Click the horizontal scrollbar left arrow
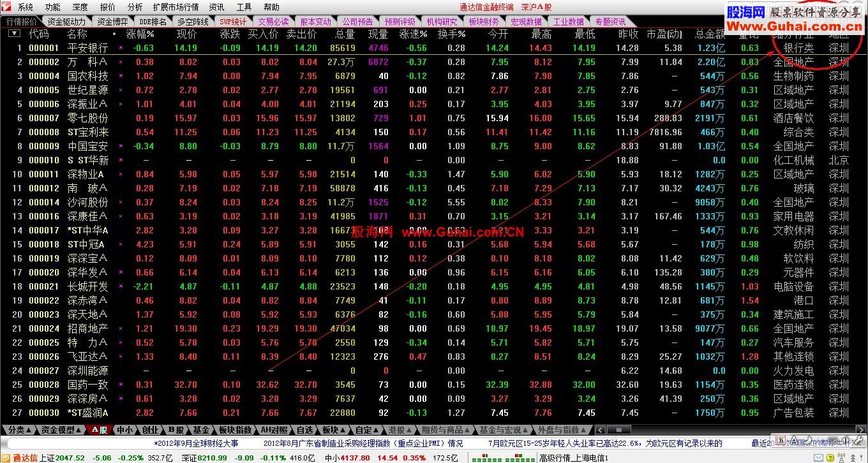 (600, 430)
